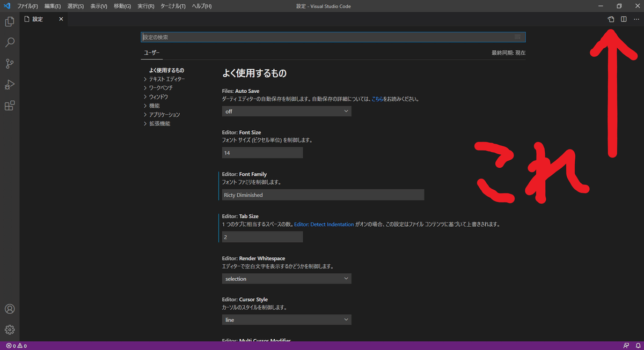Open the Accounts menu icon
The width and height of the screenshot is (644, 350).
(10, 309)
